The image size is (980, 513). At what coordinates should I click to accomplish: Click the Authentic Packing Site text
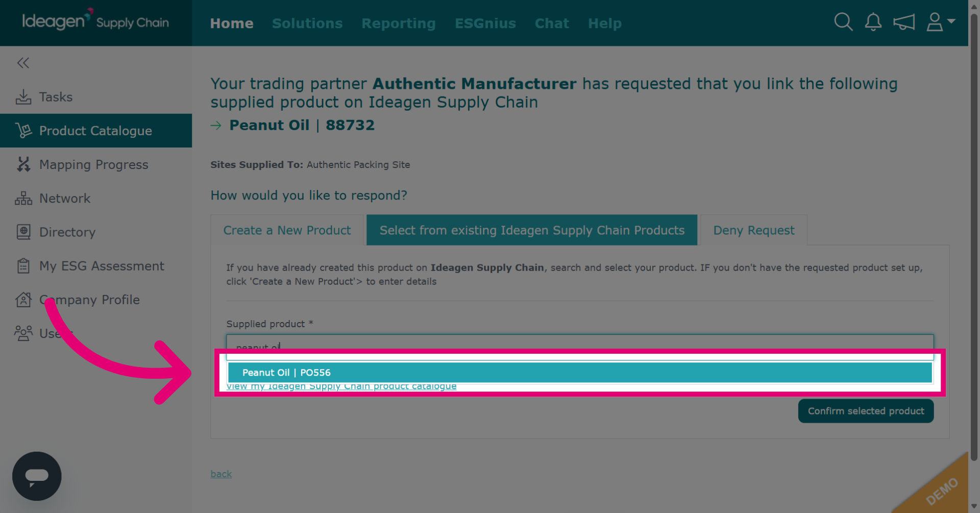358,165
